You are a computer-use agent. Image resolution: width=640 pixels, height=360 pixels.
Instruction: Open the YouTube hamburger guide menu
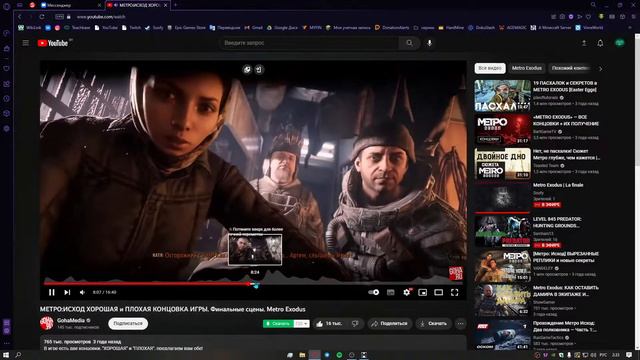26,43
